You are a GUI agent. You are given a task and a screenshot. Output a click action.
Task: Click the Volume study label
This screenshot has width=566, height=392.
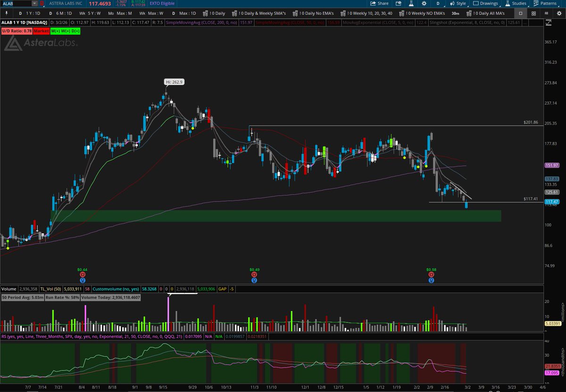pyautogui.click(x=9, y=289)
